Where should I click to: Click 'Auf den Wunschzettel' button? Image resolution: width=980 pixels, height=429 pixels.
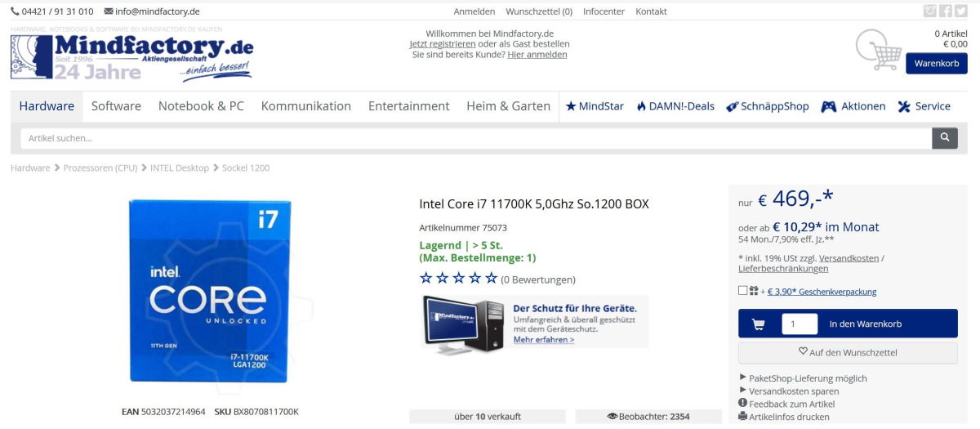tap(848, 353)
